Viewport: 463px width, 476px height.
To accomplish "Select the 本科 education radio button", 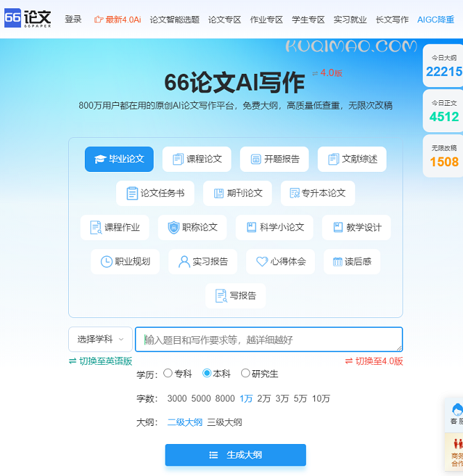I will [206, 373].
